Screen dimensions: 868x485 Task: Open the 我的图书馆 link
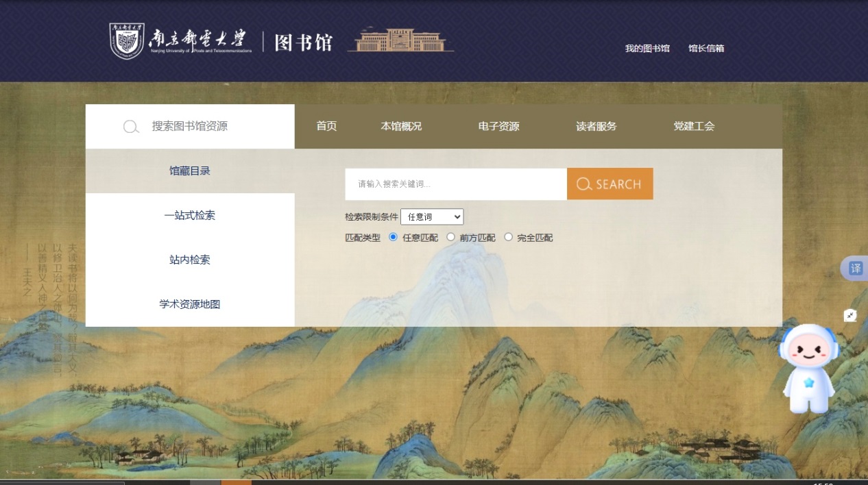coord(647,49)
